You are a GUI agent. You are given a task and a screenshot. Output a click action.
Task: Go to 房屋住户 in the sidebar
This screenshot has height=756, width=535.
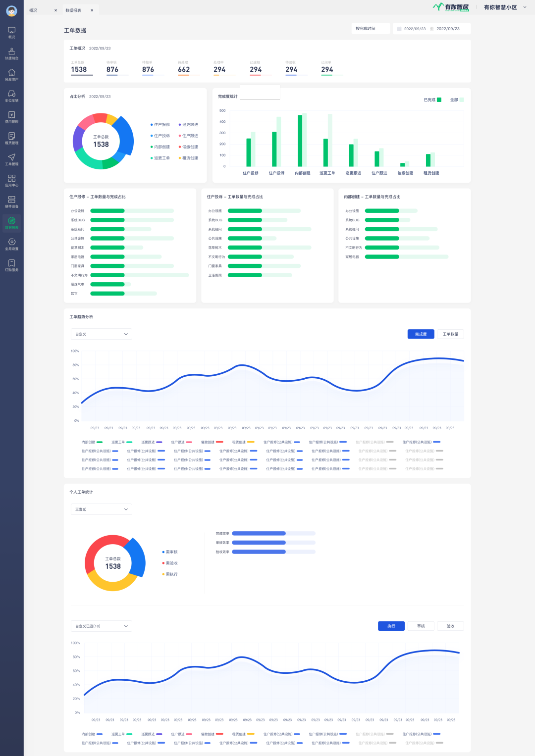tap(11, 75)
